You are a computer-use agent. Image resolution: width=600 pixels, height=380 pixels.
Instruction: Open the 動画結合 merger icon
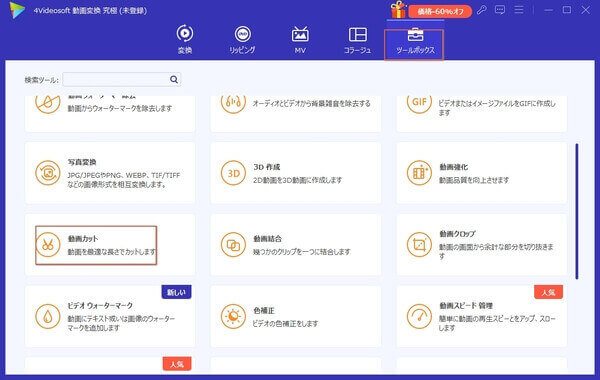pyautogui.click(x=233, y=245)
